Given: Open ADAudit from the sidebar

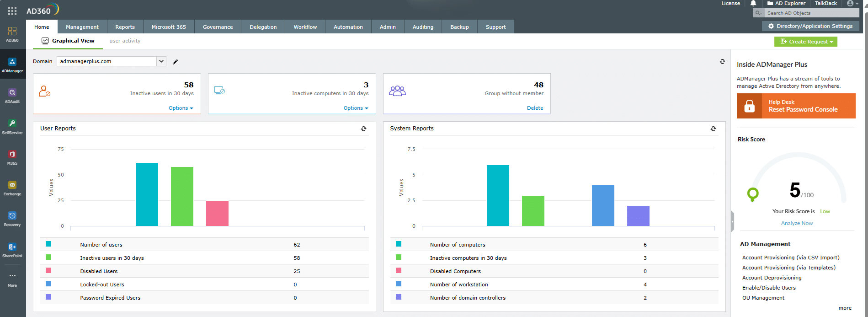Looking at the screenshot, I should coord(12,96).
